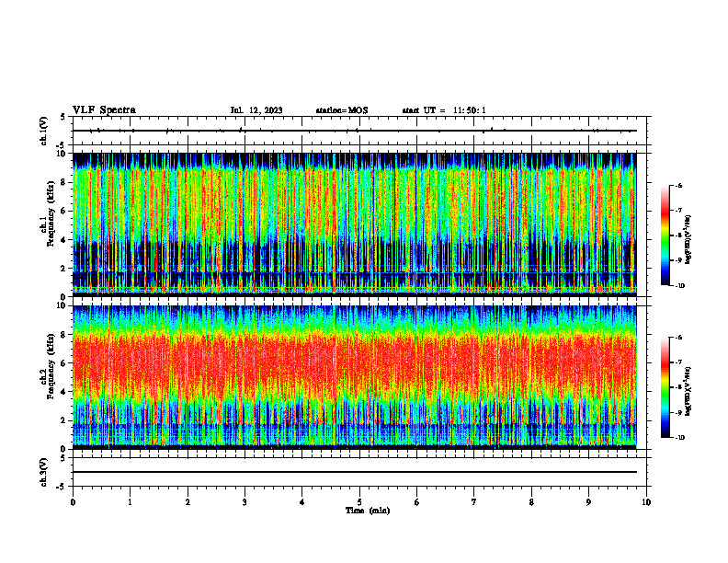The width and height of the screenshot is (728, 563).
Task: Click the "VLF Spectra" plot title
Action: [x=104, y=110]
